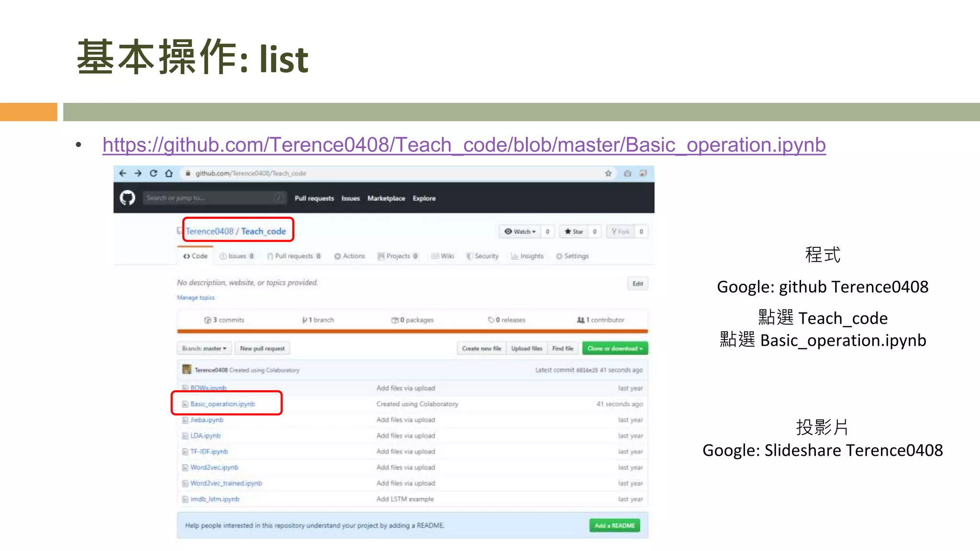This screenshot has height=551, width=980.
Task: Reload the page with refresh icon
Action: tap(153, 173)
